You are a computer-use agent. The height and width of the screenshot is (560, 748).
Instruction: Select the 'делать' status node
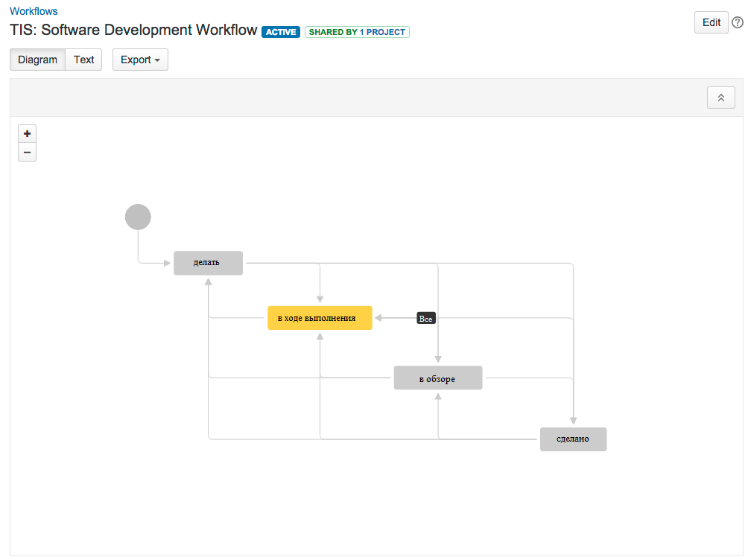tap(208, 263)
